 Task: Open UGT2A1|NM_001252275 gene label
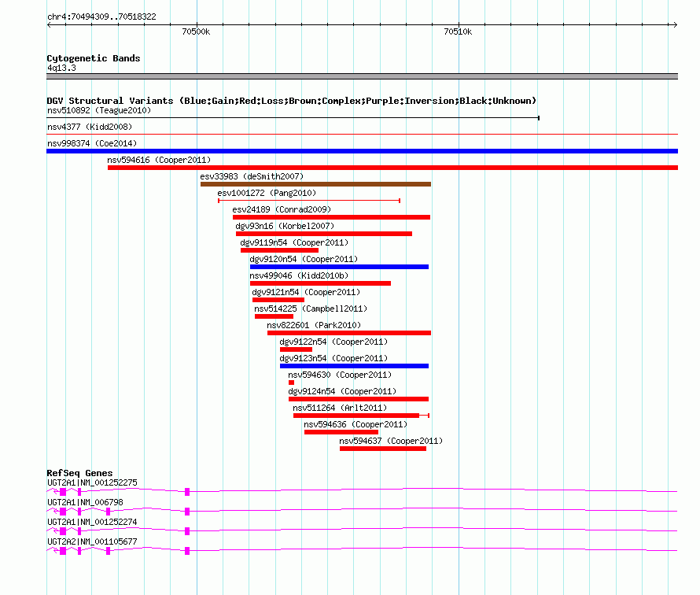[x=92, y=482]
